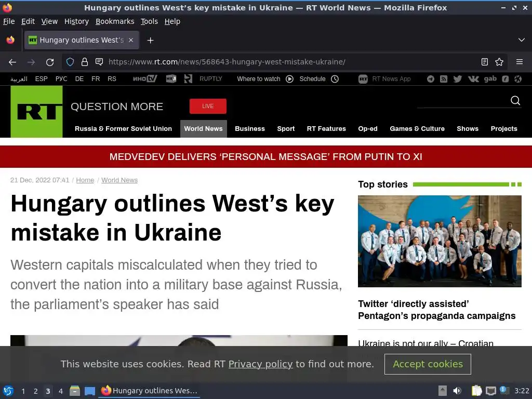This screenshot has height=399, width=532.
Task: Open the RT News App icon
Action: (363, 79)
